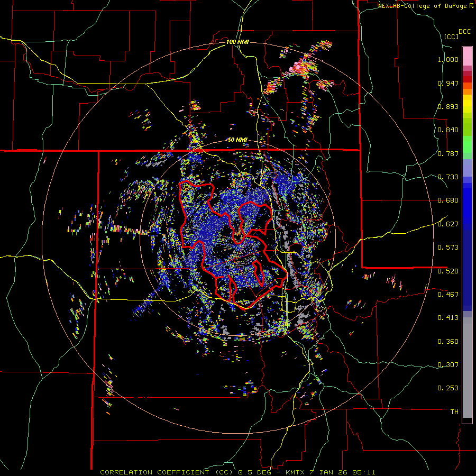Screen dimensions: 476x476
Task: Click the pink top segment of color bar
Action: coord(467,56)
